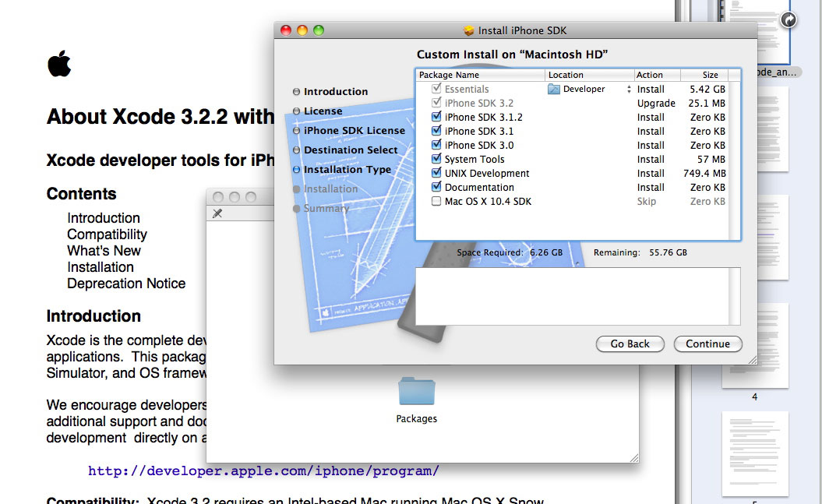
Task: Disable the Documentation package checkbox
Action: [436, 187]
